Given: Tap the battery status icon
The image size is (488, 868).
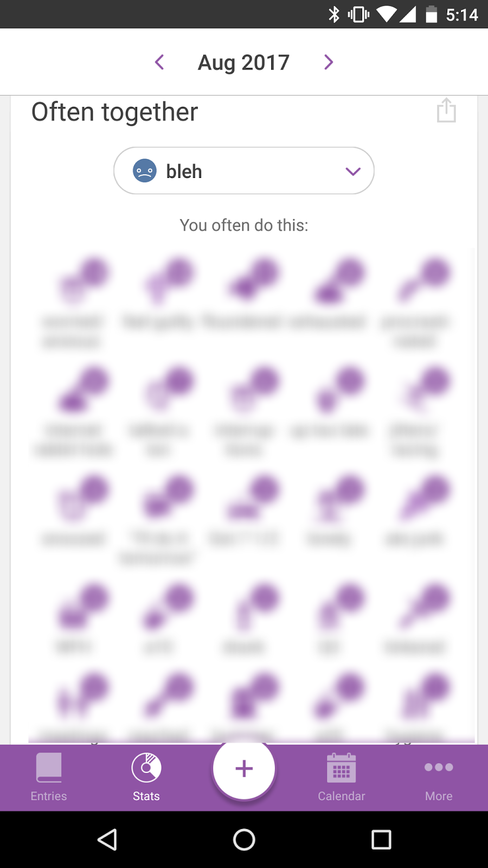Looking at the screenshot, I should 431,15.
